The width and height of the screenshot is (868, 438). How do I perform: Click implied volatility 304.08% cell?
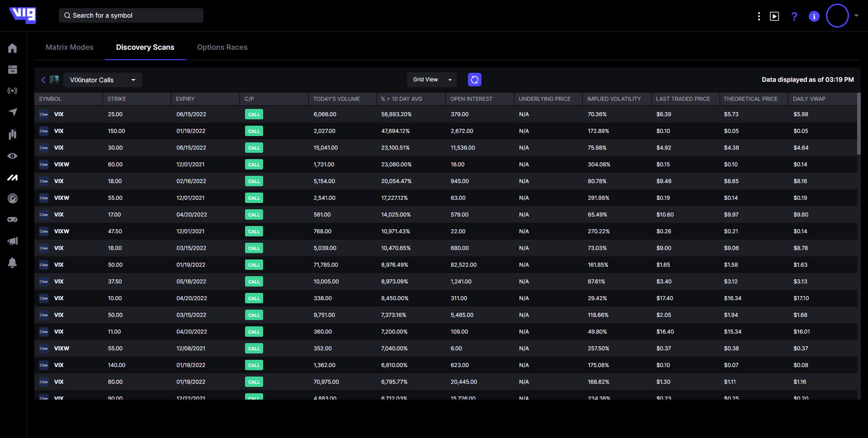599,165
